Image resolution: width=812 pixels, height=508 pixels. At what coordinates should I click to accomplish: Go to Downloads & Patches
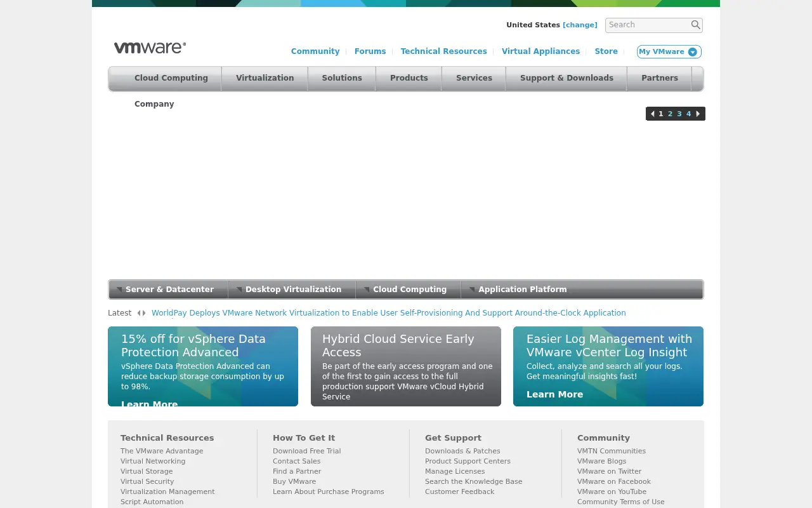pos(462,451)
